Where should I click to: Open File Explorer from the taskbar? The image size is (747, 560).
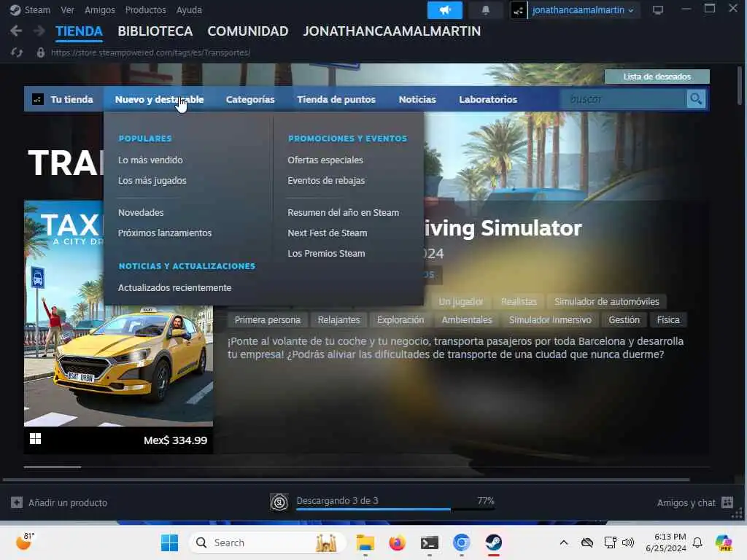pos(365,542)
